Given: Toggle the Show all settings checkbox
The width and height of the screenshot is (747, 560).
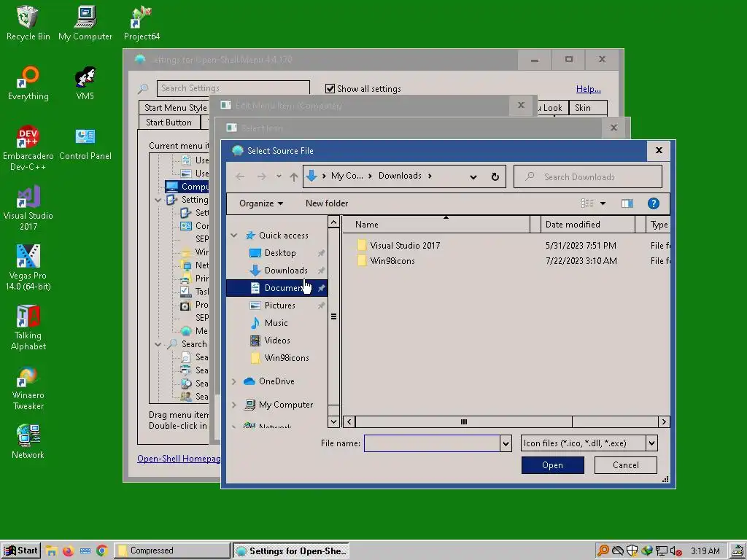Looking at the screenshot, I should point(330,88).
